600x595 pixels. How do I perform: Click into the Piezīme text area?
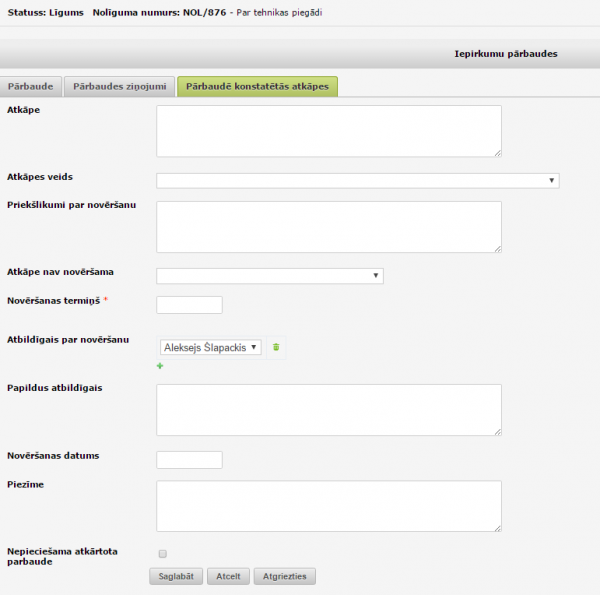pyautogui.click(x=328, y=506)
